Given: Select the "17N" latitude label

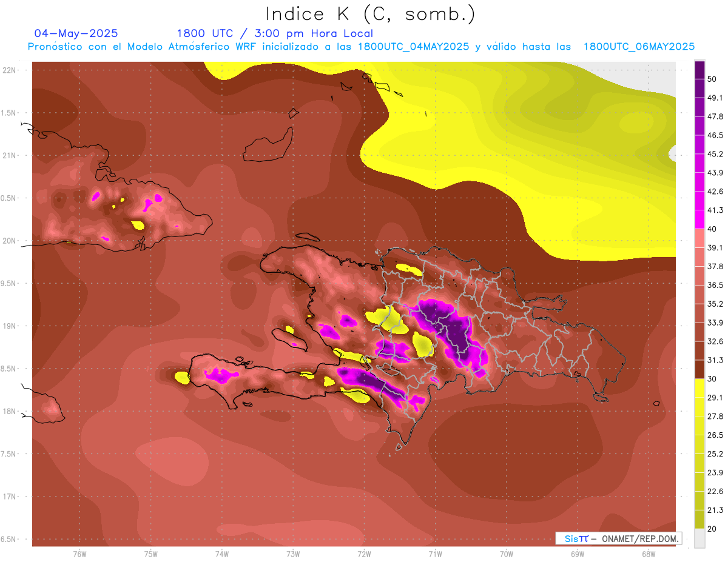Looking at the screenshot, I should coord(10,497).
